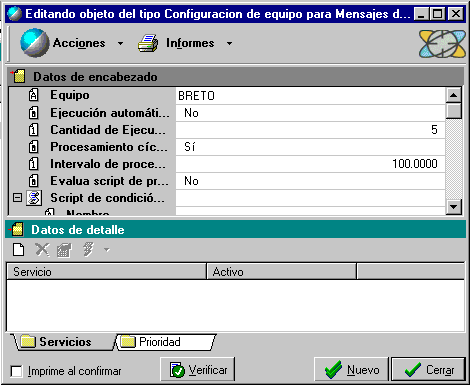Click the delete X icon in detail toolbar
The height and width of the screenshot is (385, 470).
(x=42, y=249)
